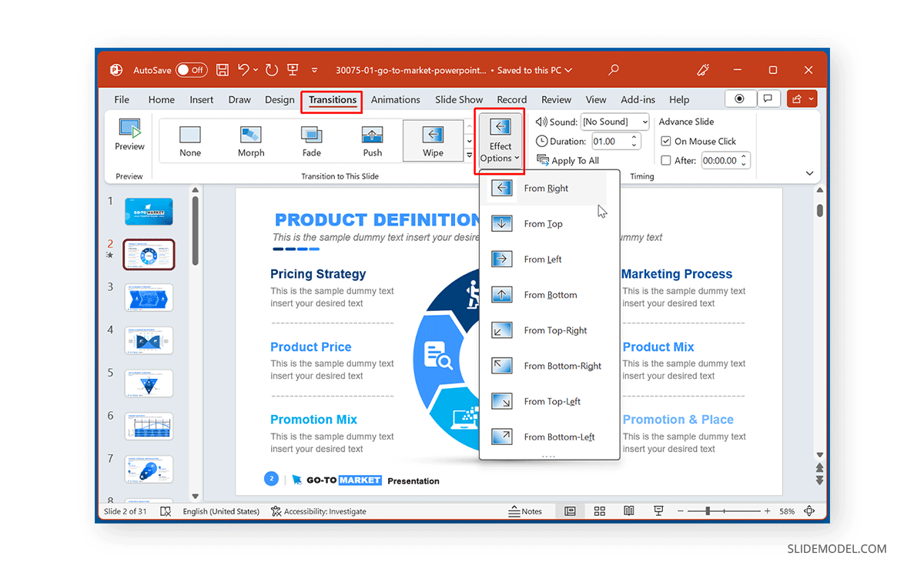The image size is (924, 572).
Task: Open Reading View from the status bar
Action: (x=628, y=510)
